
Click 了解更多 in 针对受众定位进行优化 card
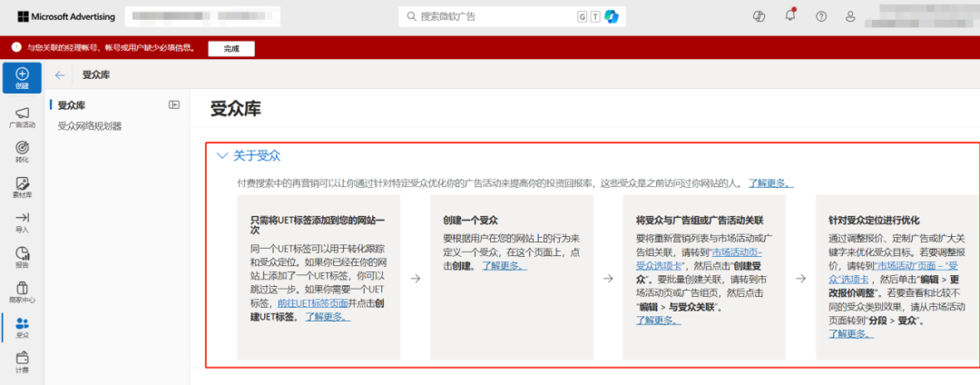pyautogui.click(x=851, y=334)
